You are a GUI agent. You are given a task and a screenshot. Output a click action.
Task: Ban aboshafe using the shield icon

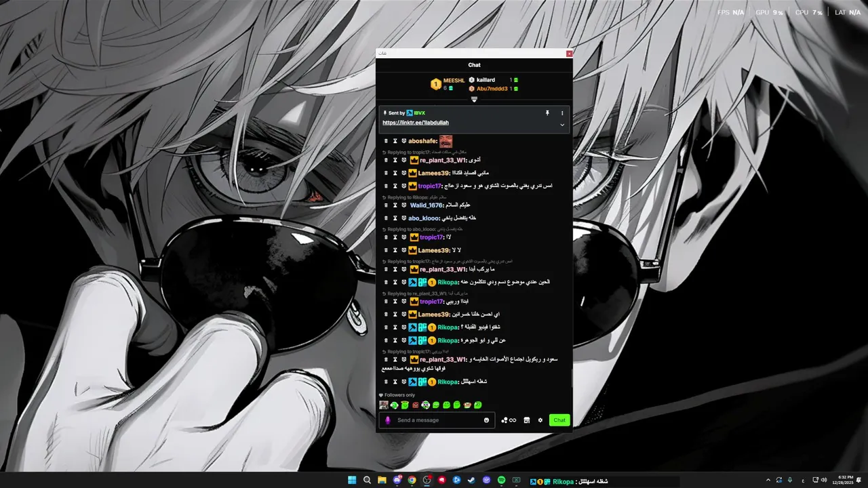click(x=403, y=141)
